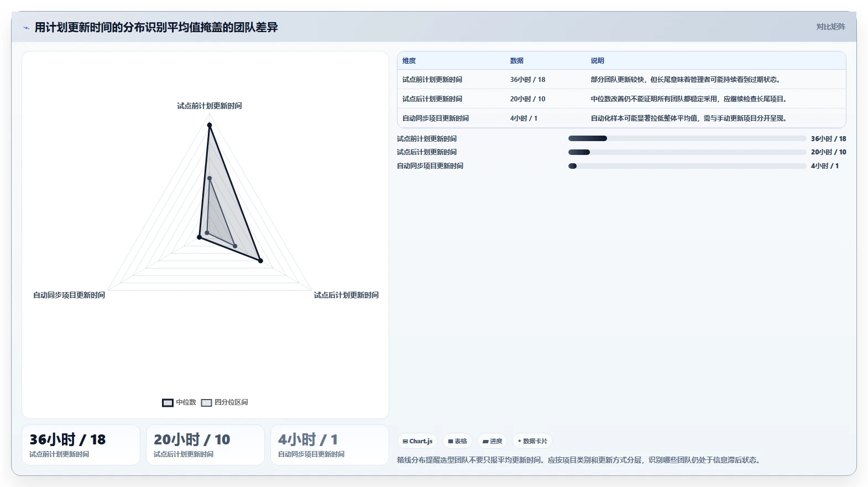Open the 4小时 / 1 data card
This screenshot has width=868, height=487.
click(330, 445)
